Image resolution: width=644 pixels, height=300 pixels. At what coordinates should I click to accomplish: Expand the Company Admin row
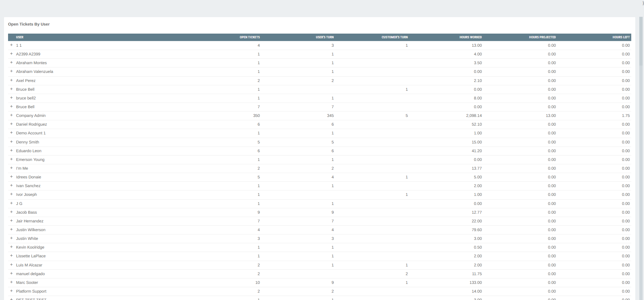(x=11, y=115)
